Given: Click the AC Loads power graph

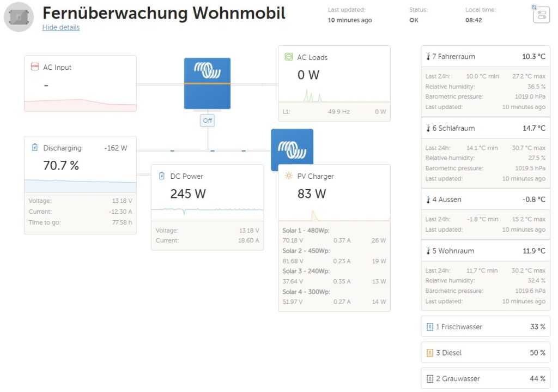Looking at the screenshot, I should (333, 95).
